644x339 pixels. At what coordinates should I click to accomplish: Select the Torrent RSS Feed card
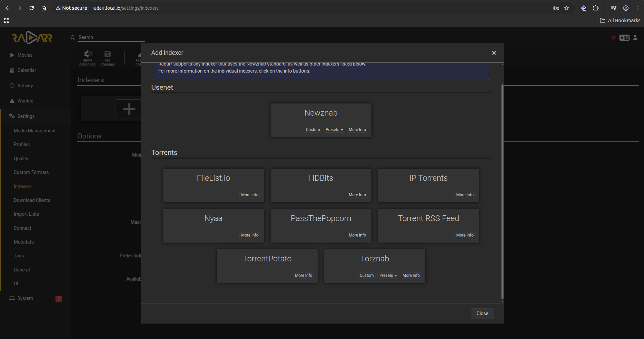429,225
